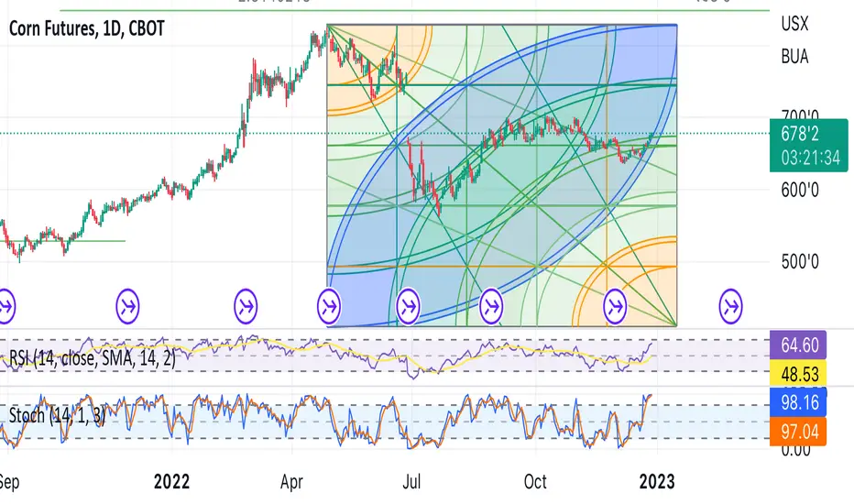Click the rollover event marker below the Jul dip
The height and width of the screenshot is (504, 854).
(x=408, y=306)
